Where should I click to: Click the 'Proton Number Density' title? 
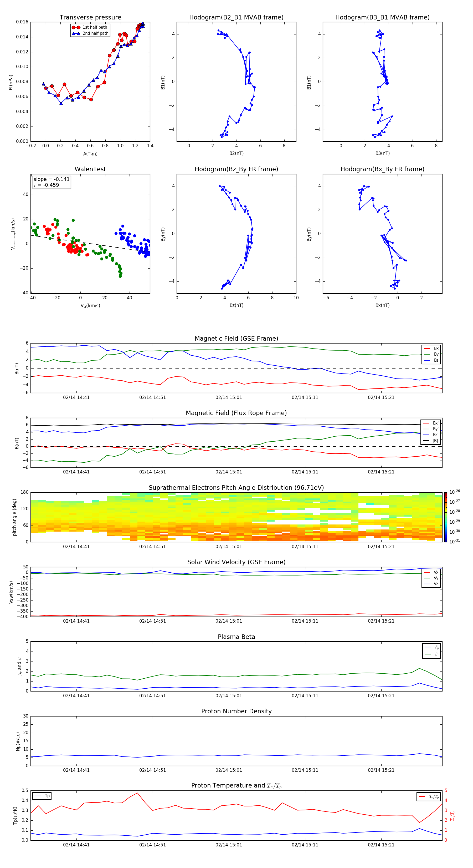click(x=236, y=711)
